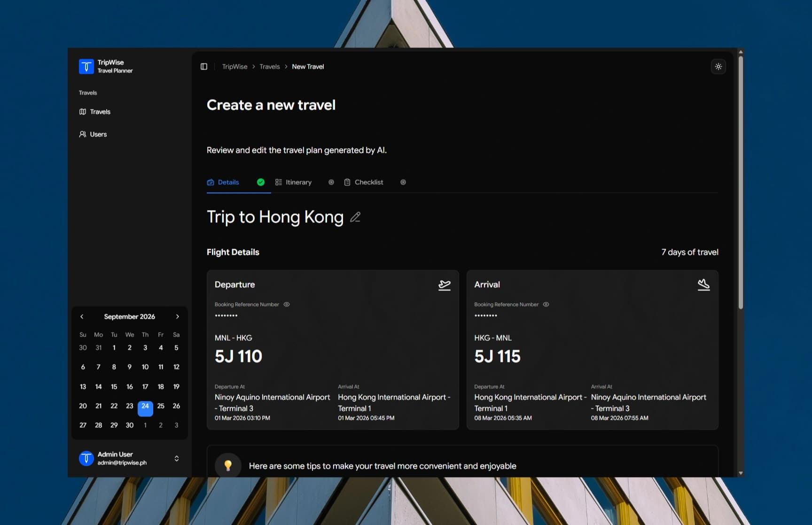Screen dimensions: 812x525
Task: Edit the Trip to Hong Kong title
Action: (355, 217)
